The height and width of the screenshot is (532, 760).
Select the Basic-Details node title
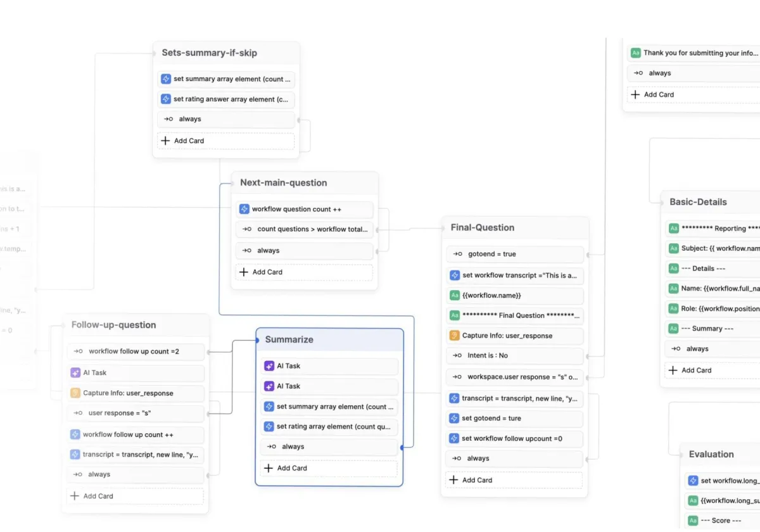698,202
